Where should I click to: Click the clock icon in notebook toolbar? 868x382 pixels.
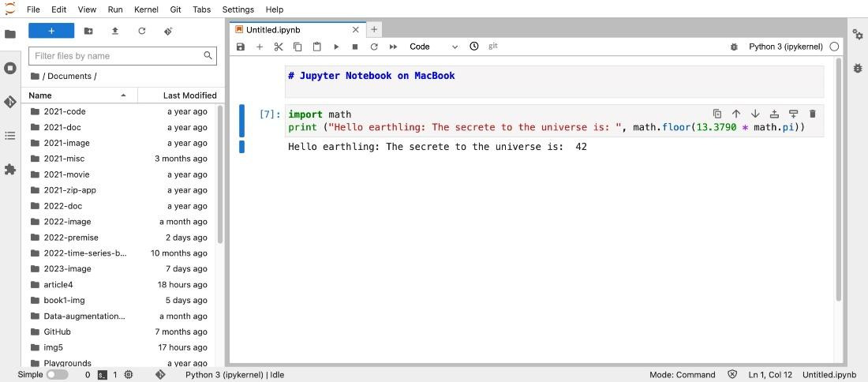tap(474, 47)
